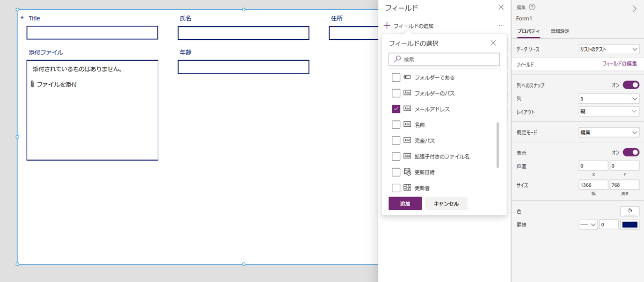Image resolution: width=644 pixels, height=282 pixels.
Task: Click the 住所 input field
Action: click(354, 33)
